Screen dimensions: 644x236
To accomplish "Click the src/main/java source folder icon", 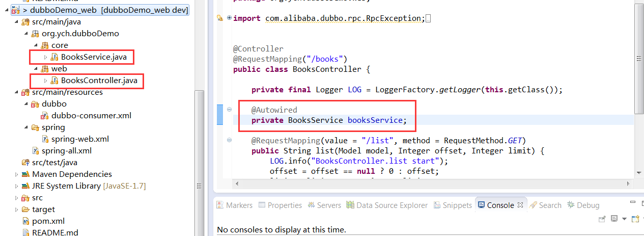I will [x=25, y=22].
